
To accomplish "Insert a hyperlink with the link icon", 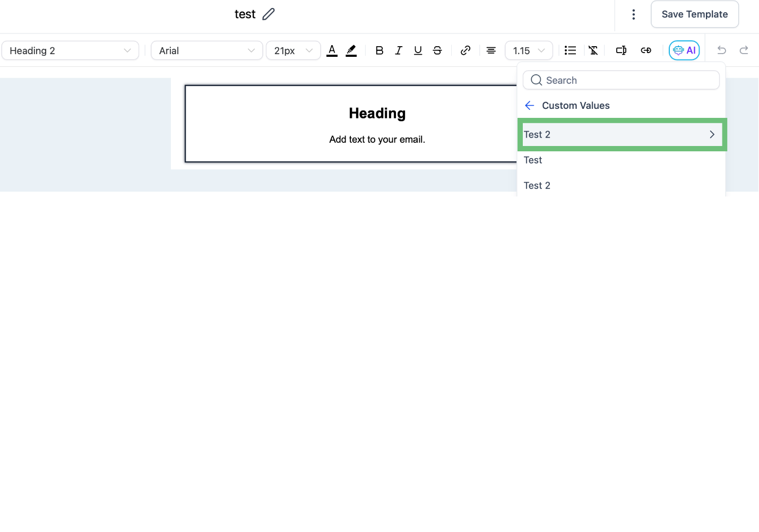I will 465,50.
